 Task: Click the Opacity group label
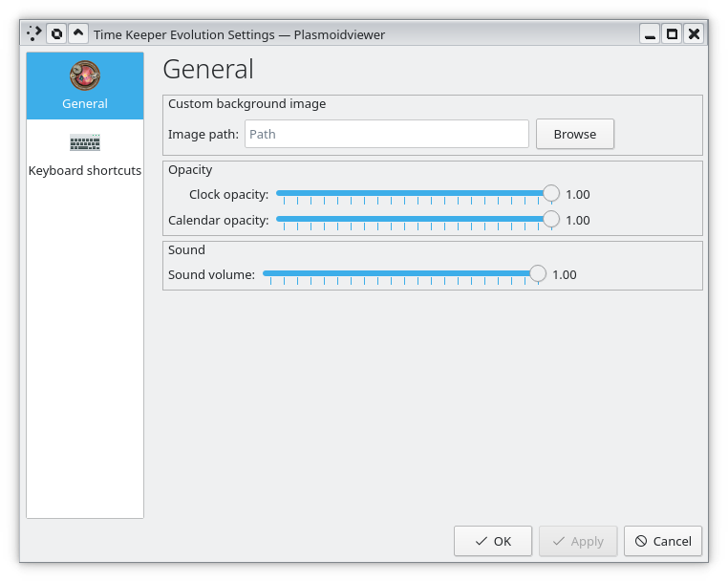[190, 170]
